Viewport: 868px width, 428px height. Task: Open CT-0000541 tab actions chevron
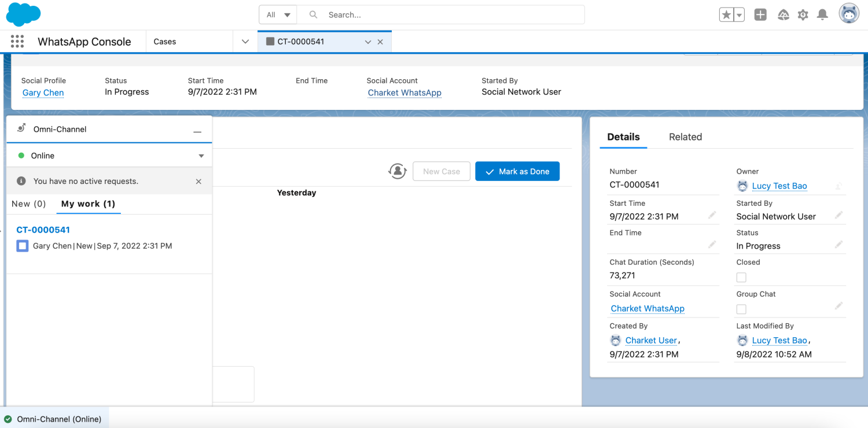point(367,42)
